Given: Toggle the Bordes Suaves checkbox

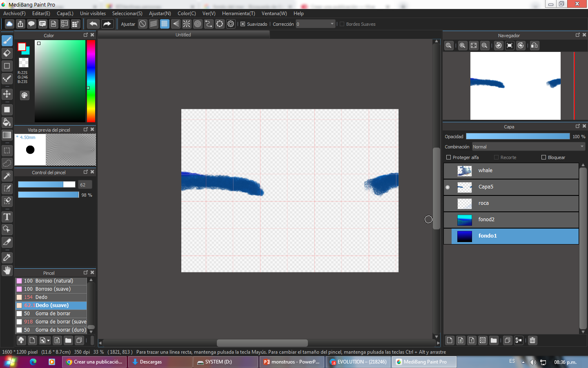Looking at the screenshot, I should coord(342,24).
